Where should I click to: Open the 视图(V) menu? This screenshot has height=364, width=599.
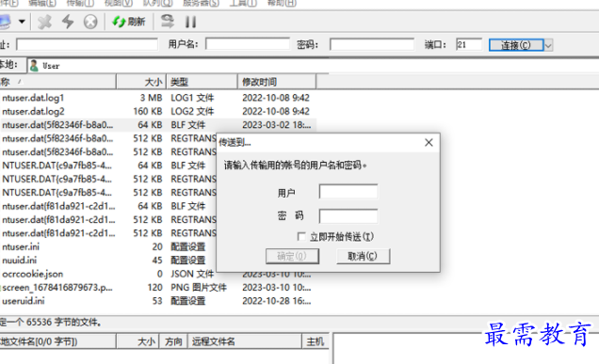point(119,3)
